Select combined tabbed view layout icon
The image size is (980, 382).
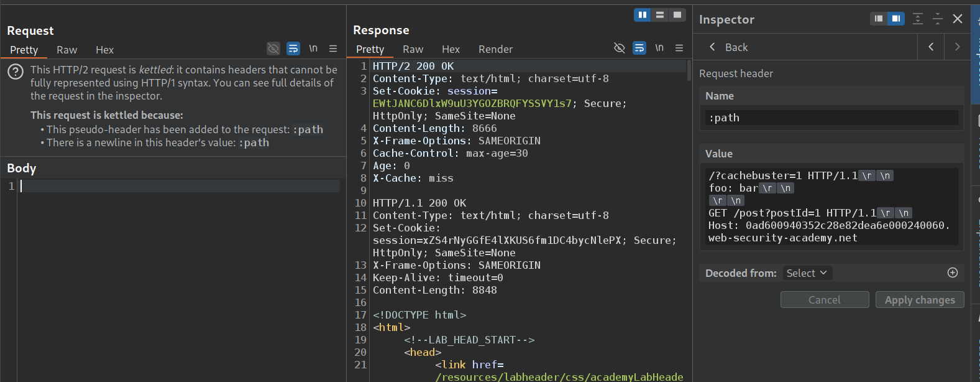pyautogui.click(x=677, y=15)
